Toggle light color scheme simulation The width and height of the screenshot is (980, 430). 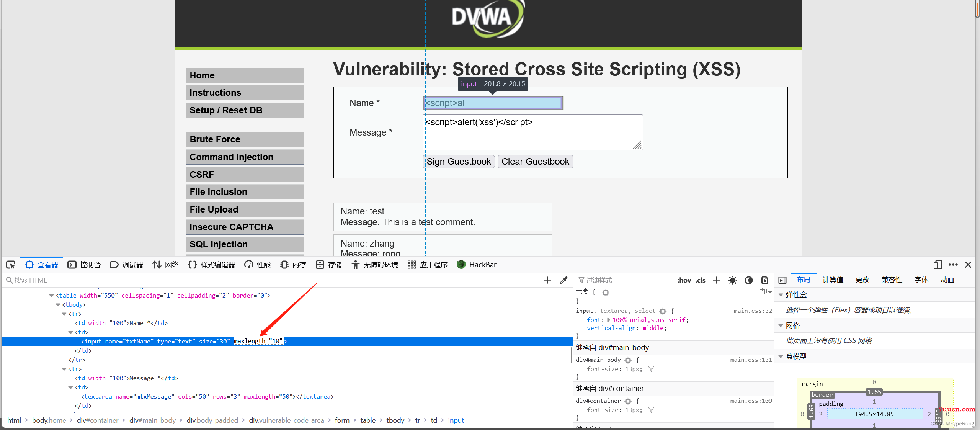(732, 280)
